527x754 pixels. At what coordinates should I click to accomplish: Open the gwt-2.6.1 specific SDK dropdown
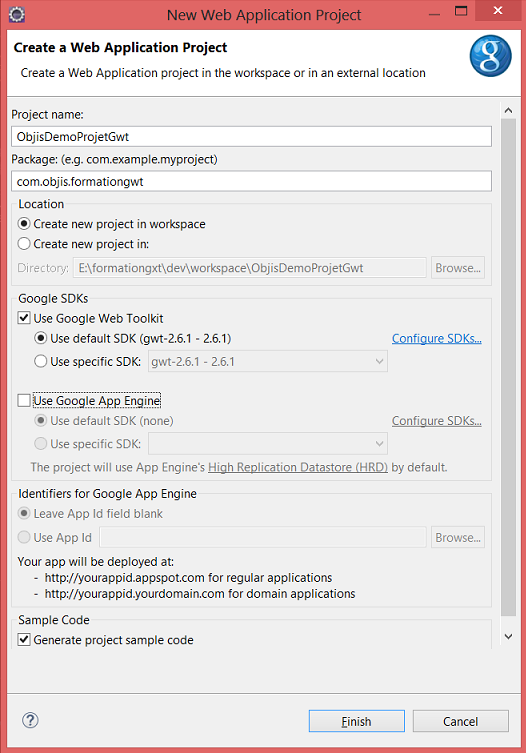point(268,362)
